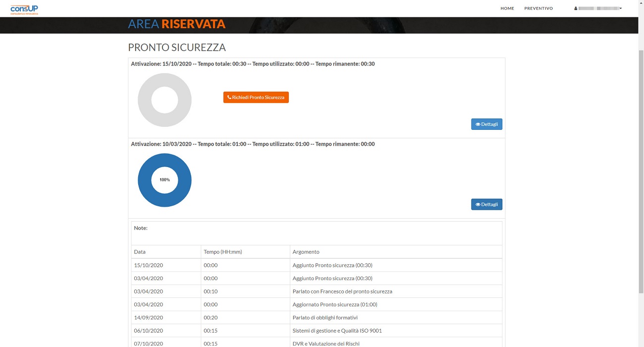Click the 14/09/2020 date cell

coord(166,318)
